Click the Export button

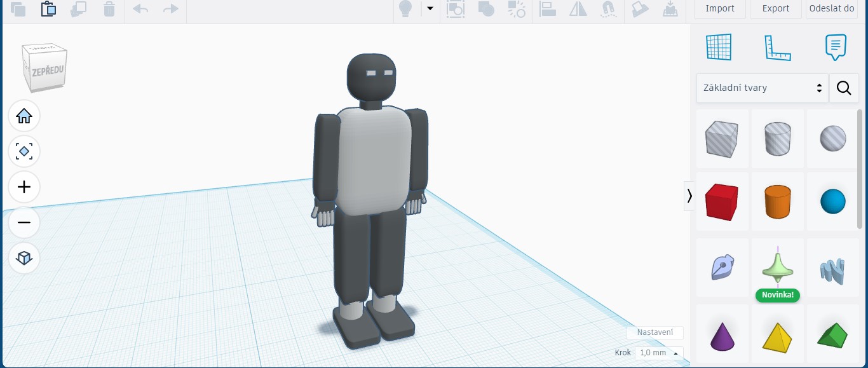click(x=776, y=8)
